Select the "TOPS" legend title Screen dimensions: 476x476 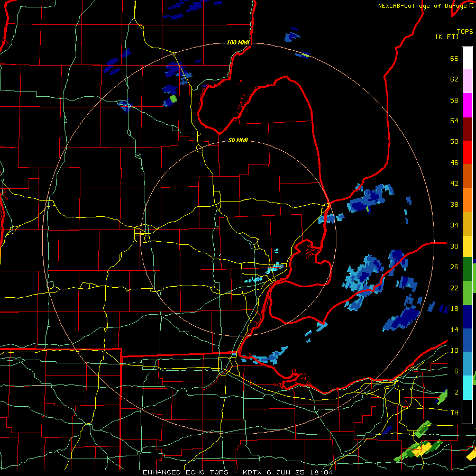pyautogui.click(x=465, y=31)
